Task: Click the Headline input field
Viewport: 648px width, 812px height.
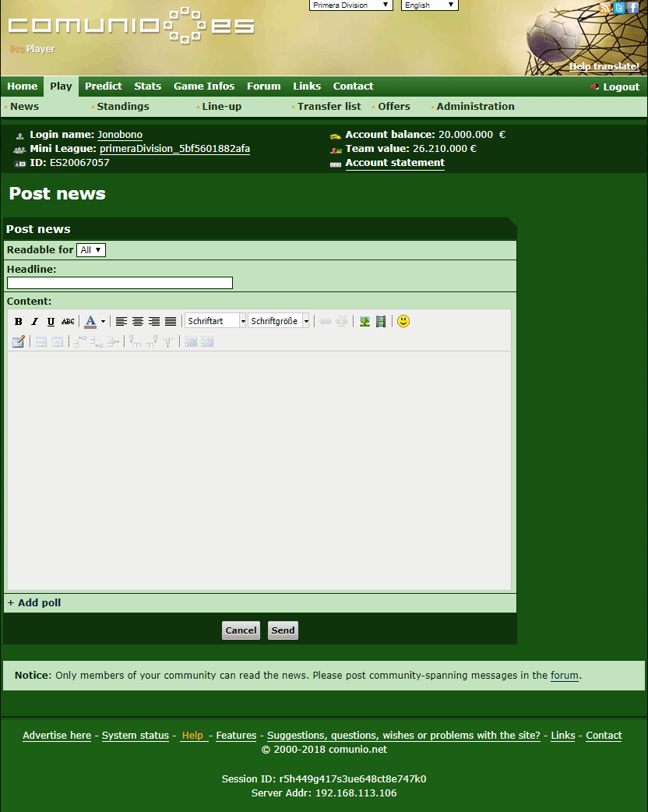Action: [120, 283]
